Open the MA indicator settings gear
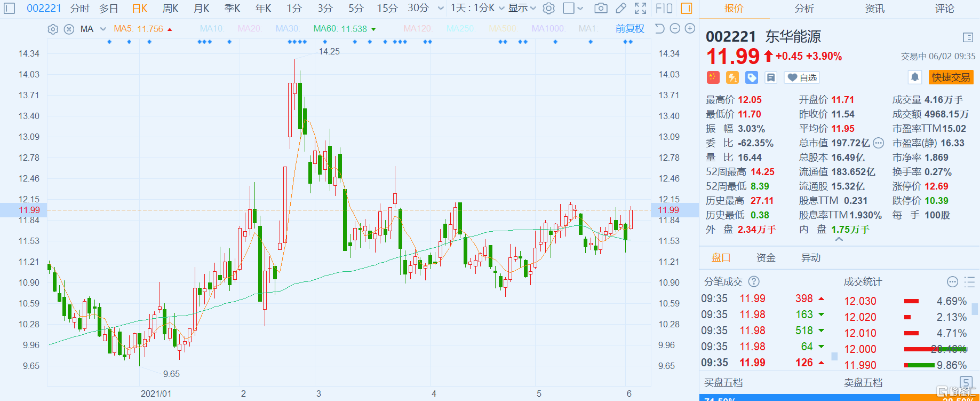 [x=53, y=29]
